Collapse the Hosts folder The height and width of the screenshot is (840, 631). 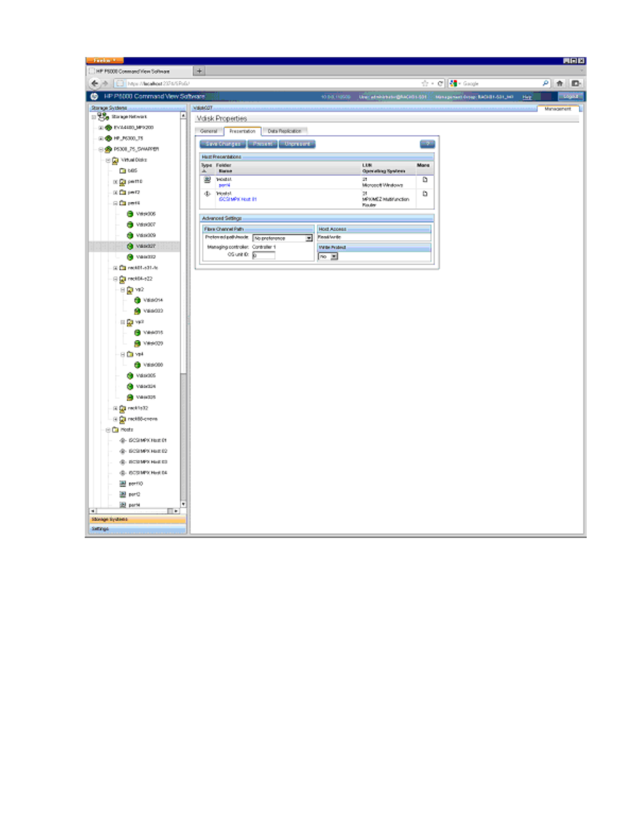[x=108, y=430]
